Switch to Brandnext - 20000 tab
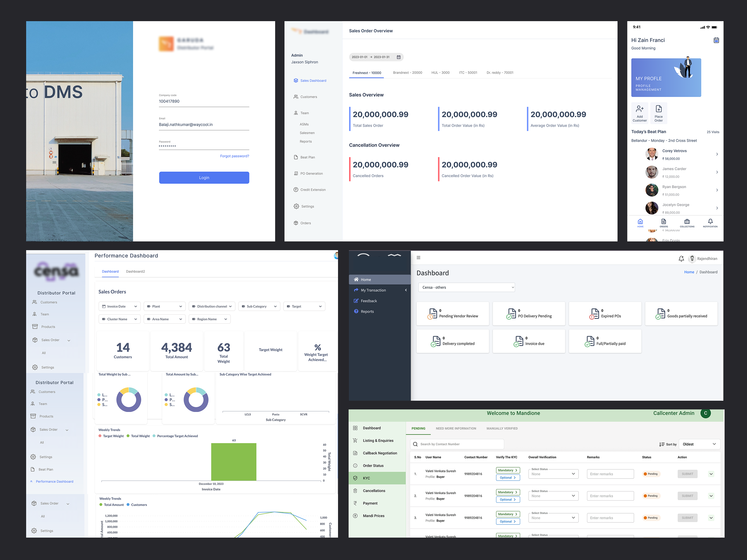 pos(407,72)
